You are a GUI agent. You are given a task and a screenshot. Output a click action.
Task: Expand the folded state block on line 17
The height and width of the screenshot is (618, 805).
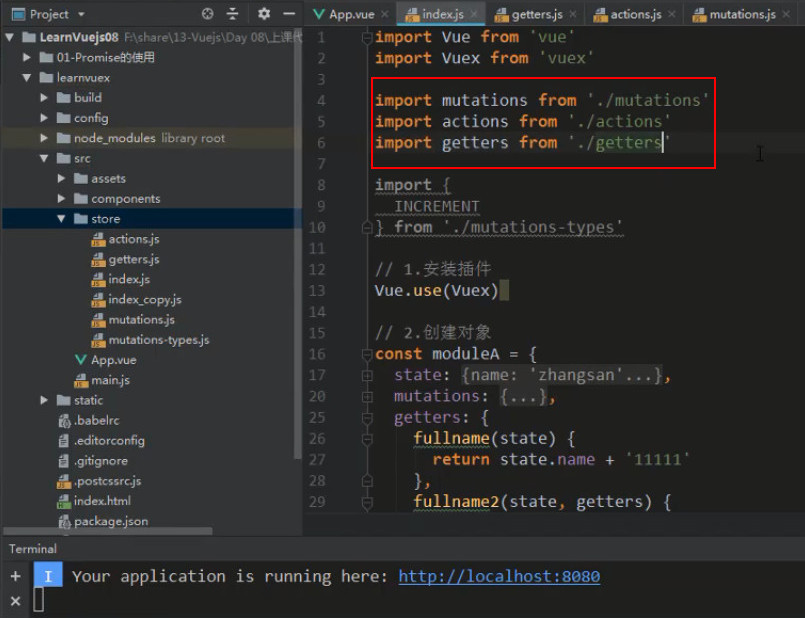(367, 375)
